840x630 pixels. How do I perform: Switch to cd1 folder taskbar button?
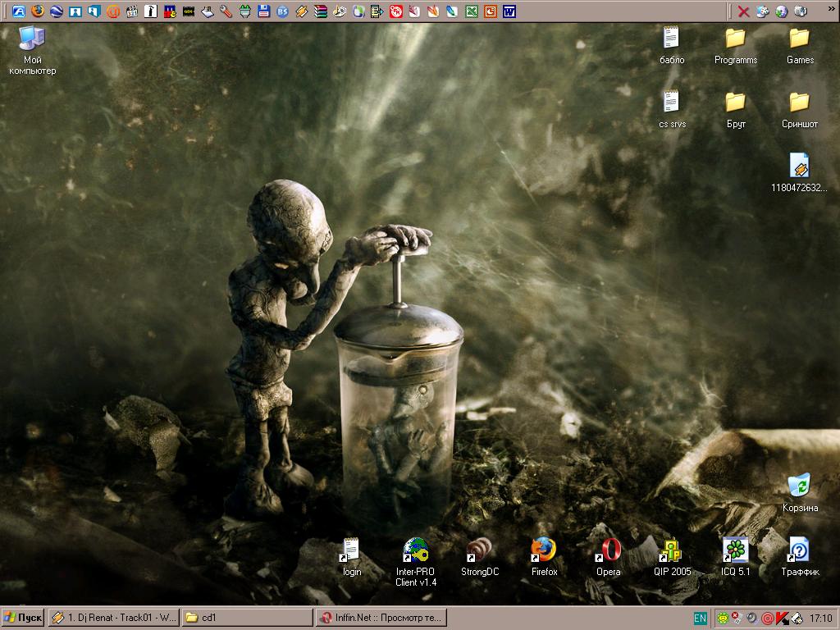247,618
